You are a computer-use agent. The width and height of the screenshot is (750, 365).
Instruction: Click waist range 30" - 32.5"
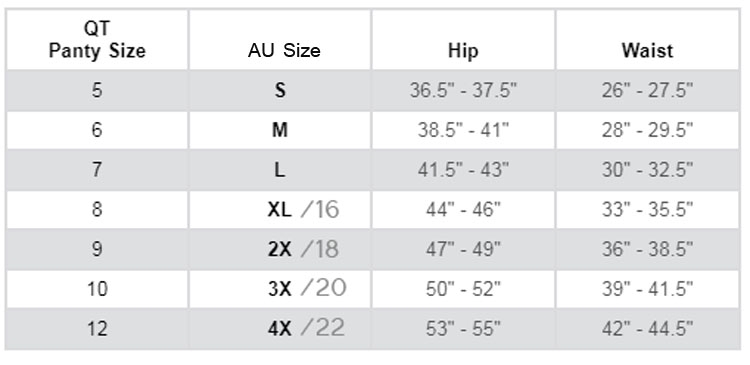coord(648,170)
